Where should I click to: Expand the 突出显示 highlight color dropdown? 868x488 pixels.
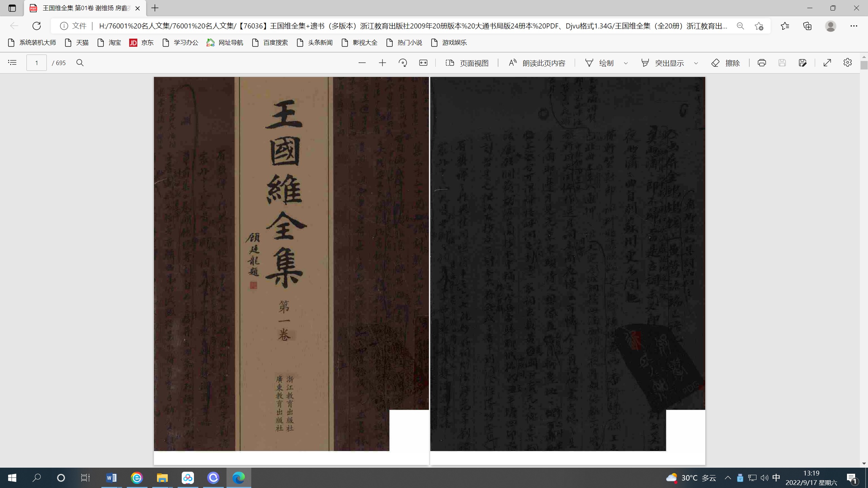coord(696,63)
